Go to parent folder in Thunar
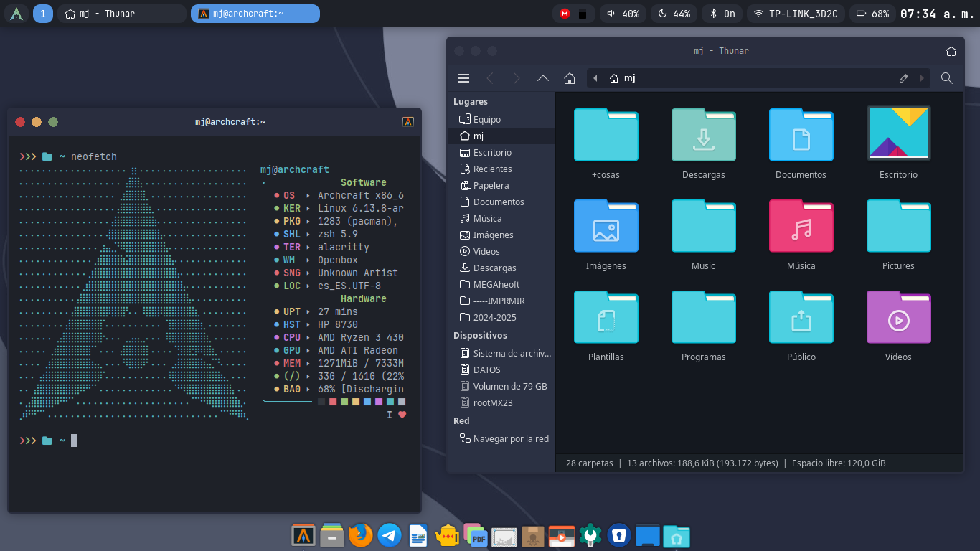980x551 pixels. 543,78
